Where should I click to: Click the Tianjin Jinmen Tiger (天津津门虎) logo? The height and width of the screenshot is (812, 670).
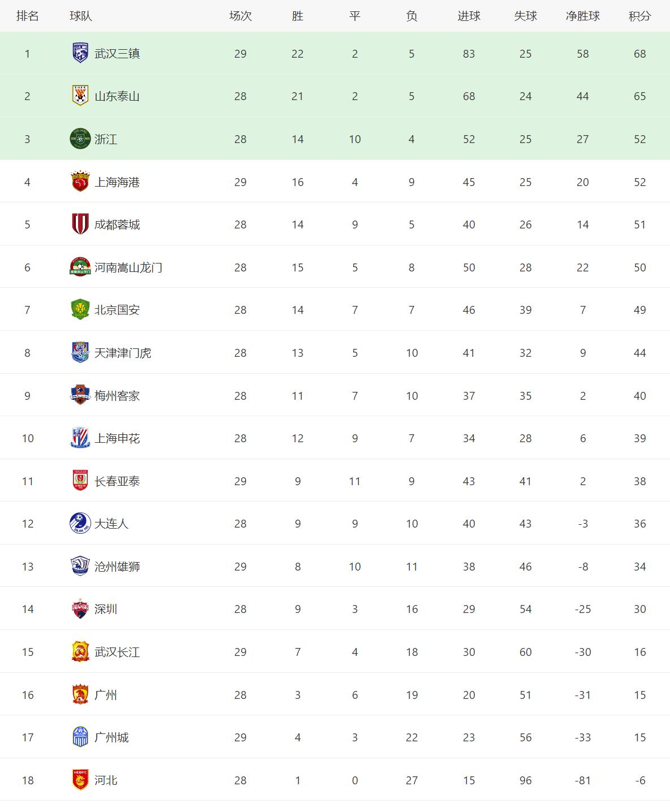80,353
